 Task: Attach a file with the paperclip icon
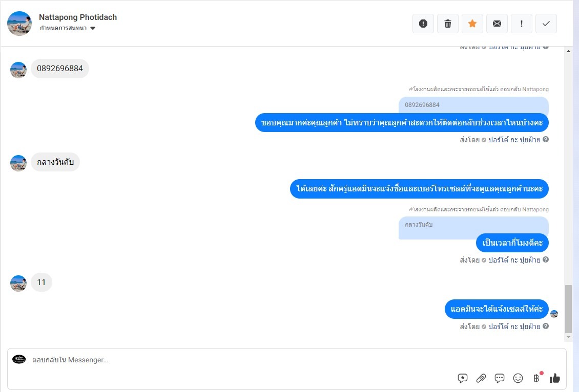[x=481, y=378]
